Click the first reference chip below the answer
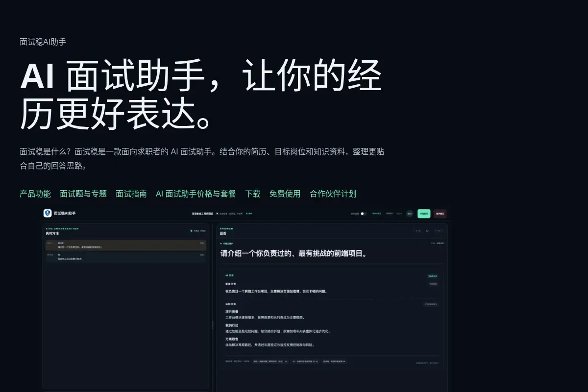588x392 pixels. pos(270,361)
